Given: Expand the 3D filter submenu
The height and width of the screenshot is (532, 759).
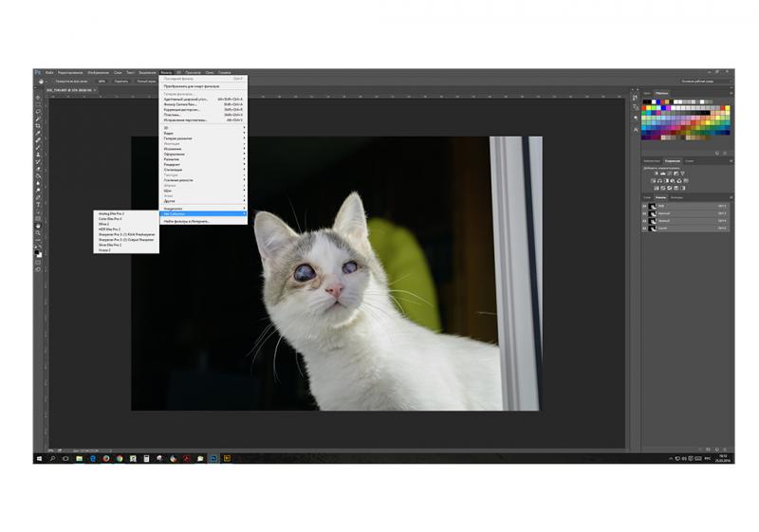Looking at the screenshot, I should pyautogui.click(x=203, y=128).
